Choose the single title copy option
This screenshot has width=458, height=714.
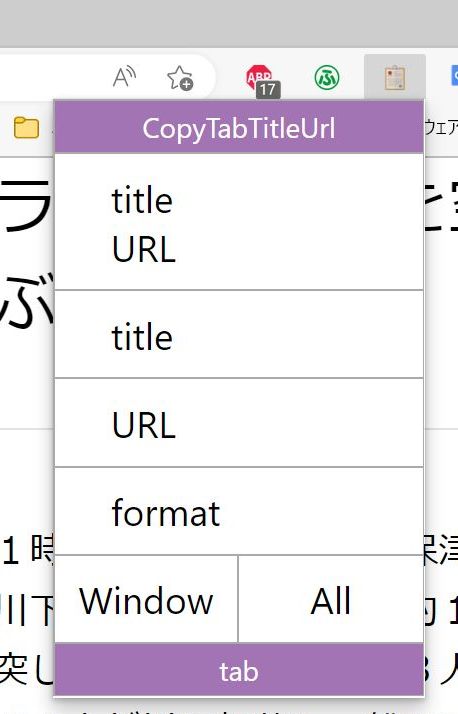pos(239,334)
